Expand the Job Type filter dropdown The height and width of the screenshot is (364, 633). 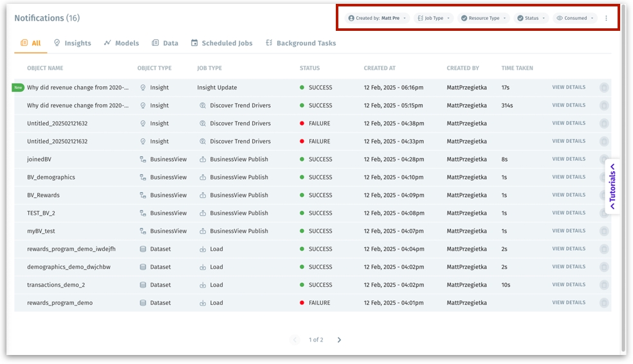434,18
